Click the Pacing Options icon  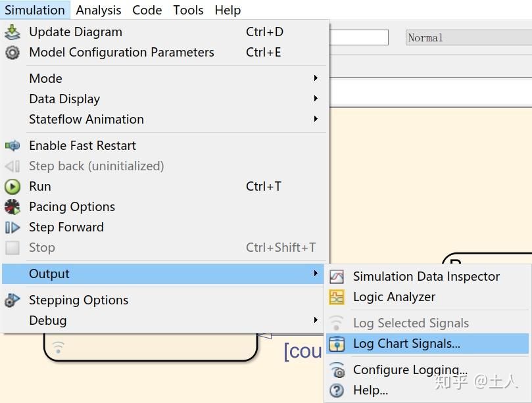tap(12, 207)
